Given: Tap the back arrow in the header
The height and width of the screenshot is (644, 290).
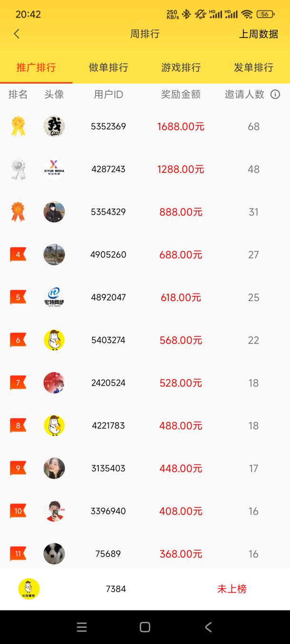Looking at the screenshot, I should click(x=17, y=34).
